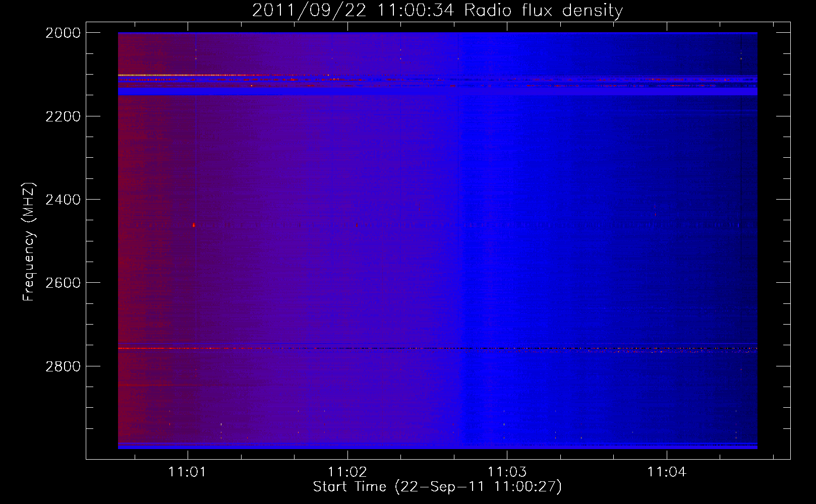Click the 11:04 time axis label
Image resolution: width=816 pixels, height=504 pixels.
pyautogui.click(x=667, y=472)
